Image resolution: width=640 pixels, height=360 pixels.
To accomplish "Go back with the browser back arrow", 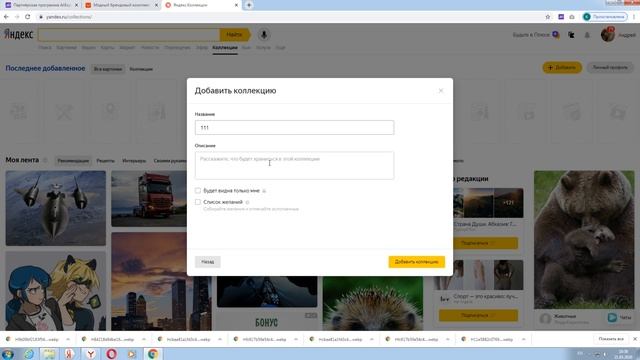I will [x=6, y=17].
